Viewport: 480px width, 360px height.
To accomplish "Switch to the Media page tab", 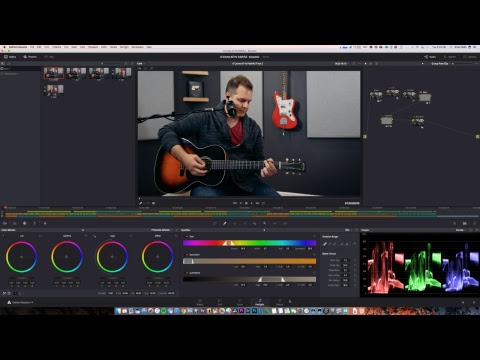I will [200, 302].
